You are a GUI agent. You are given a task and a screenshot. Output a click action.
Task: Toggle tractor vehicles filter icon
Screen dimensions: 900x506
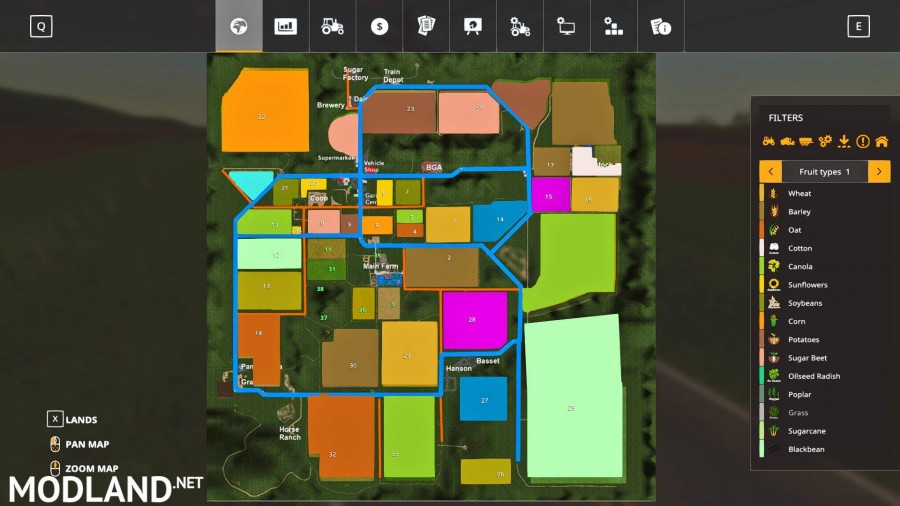(x=769, y=141)
